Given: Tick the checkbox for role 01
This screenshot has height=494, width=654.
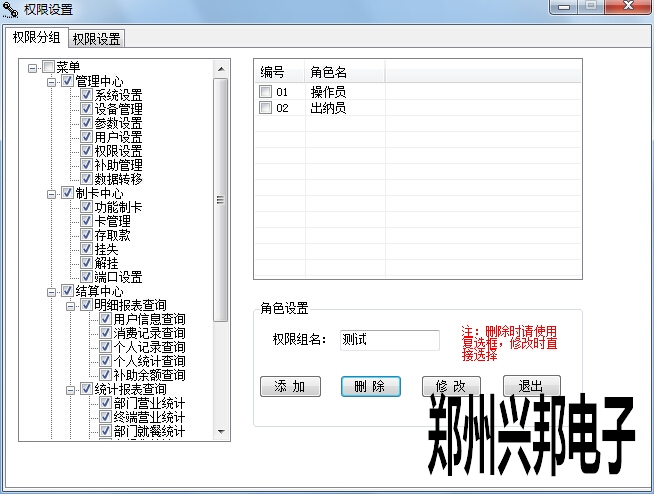Looking at the screenshot, I should (x=265, y=91).
